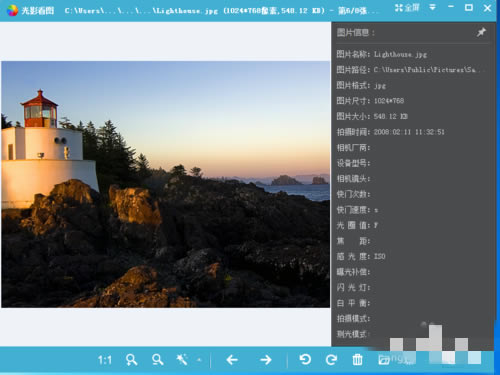Rotate the image counterclockwise

click(305, 359)
